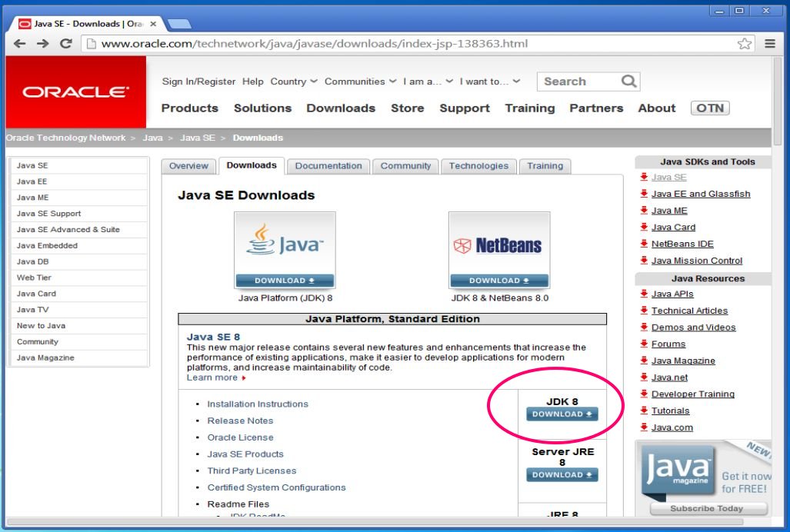Select New to Java in left sidebar
The height and width of the screenshot is (532, 790).
79,326
